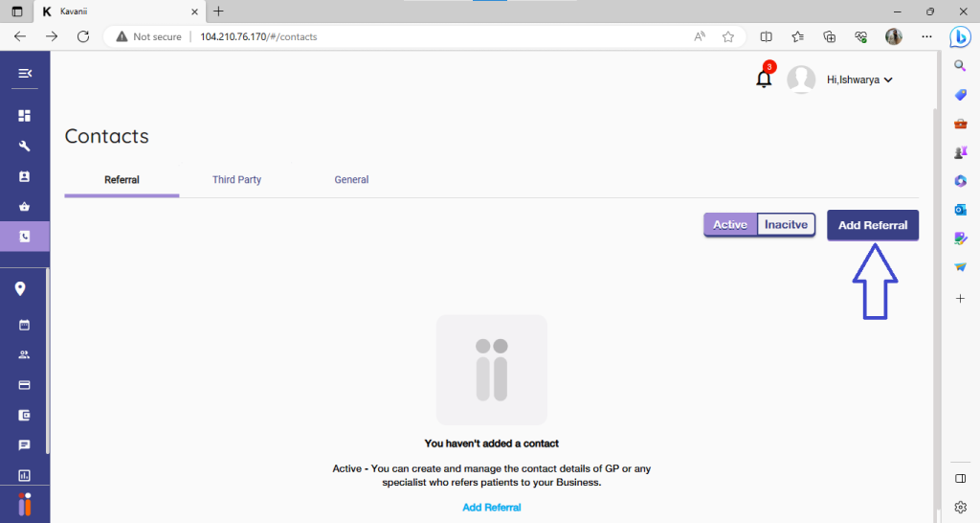Click the calendar icon in sidebar
Image resolution: width=980 pixels, height=523 pixels.
point(25,325)
